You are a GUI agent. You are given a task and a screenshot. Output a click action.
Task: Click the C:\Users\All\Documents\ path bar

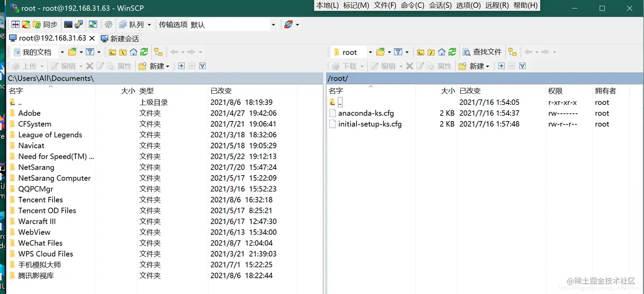coord(165,78)
